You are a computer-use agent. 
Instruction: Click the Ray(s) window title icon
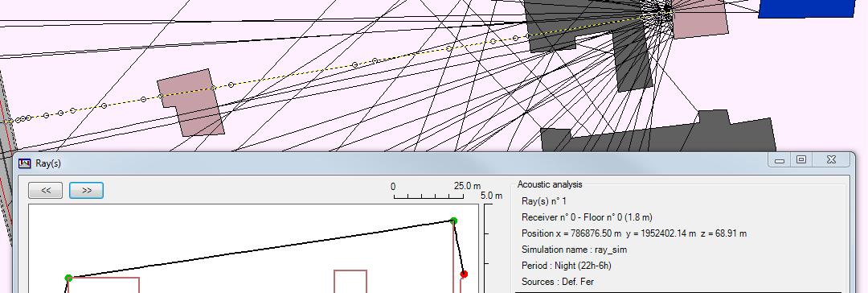(24, 163)
